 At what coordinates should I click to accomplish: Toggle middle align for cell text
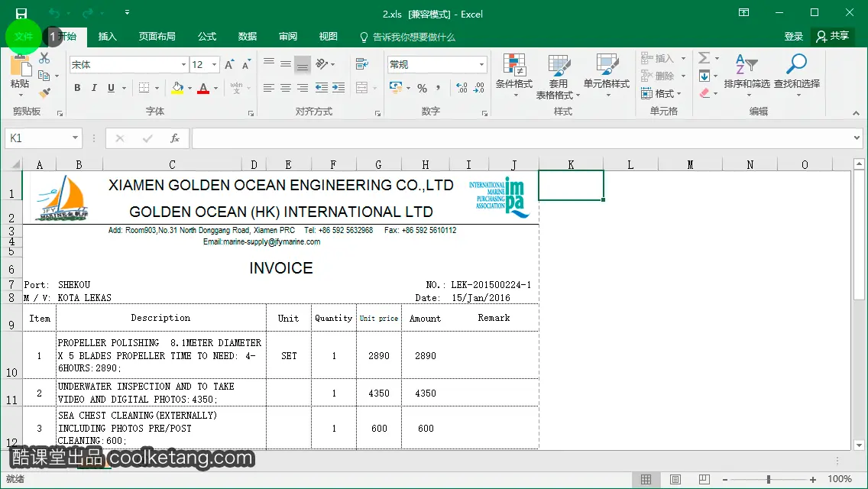coord(286,64)
